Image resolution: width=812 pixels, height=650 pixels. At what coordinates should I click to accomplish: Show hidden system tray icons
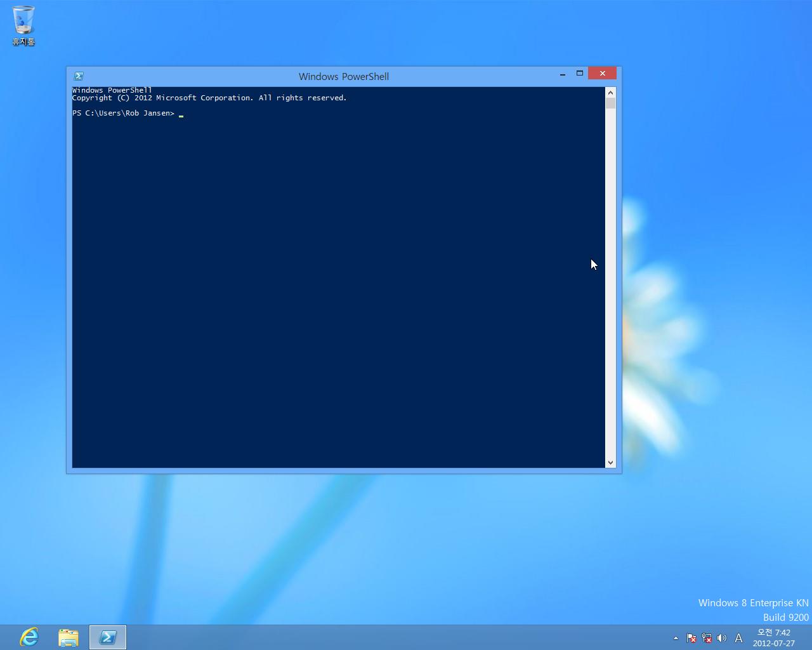tap(676, 638)
